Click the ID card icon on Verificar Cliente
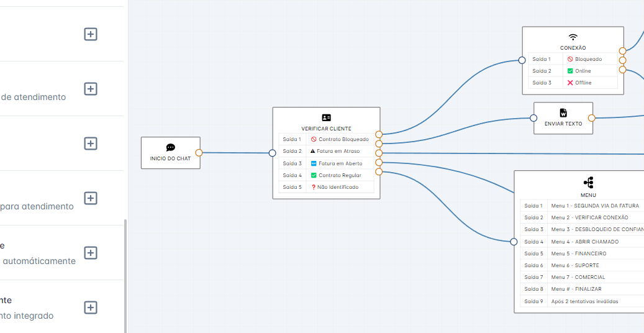Image resolution: width=644 pixels, height=333 pixels. point(326,117)
